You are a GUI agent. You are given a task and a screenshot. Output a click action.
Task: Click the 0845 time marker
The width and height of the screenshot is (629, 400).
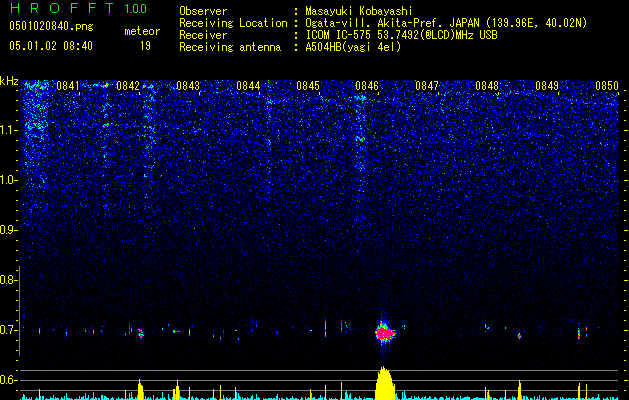[x=308, y=86]
